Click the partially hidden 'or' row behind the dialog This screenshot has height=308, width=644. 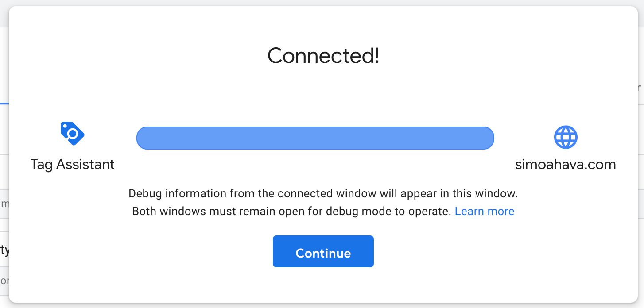4,281
